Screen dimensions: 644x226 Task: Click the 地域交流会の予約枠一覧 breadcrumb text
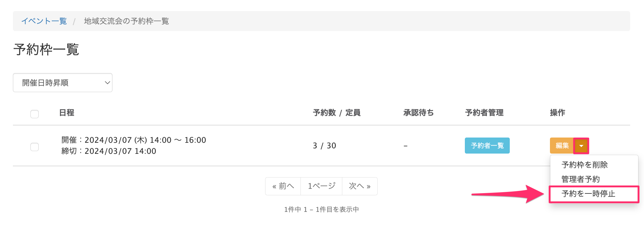[126, 21]
